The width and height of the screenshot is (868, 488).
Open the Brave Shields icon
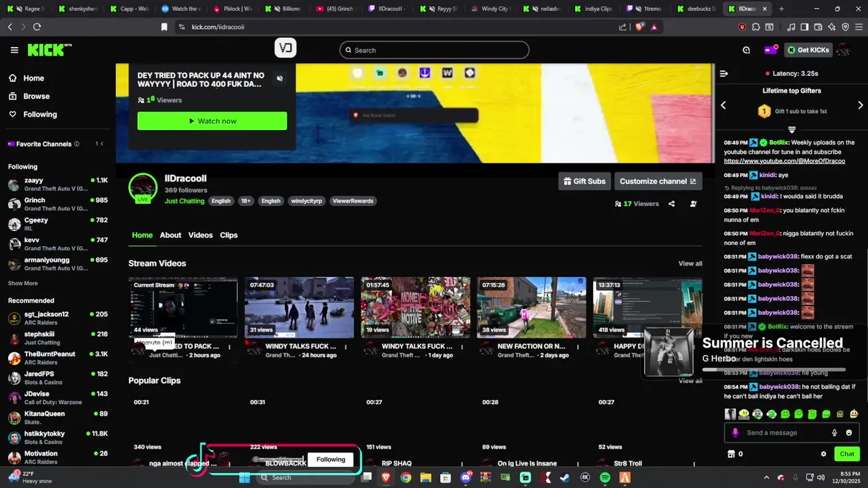pyautogui.click(x=639, y=26)
